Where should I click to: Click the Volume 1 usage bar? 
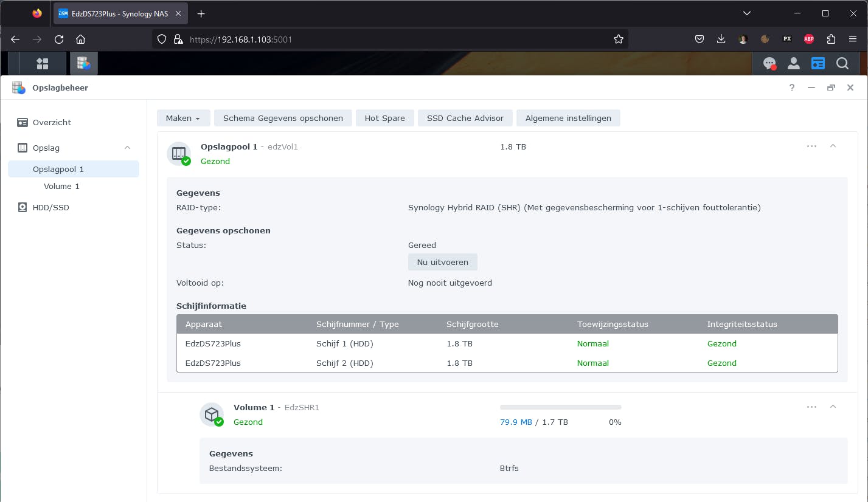tap(560, 407)
